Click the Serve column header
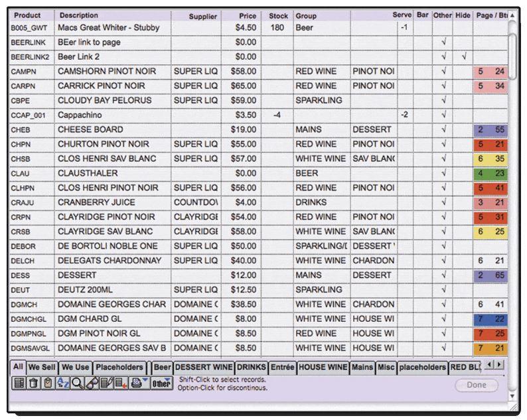This screenshot has width=527, height=420. click(x=402, y=15)
